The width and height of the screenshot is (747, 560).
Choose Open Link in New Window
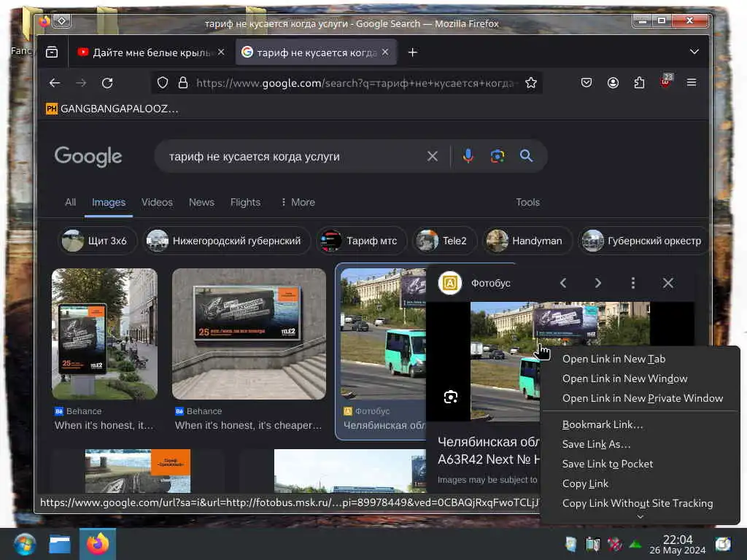pos(640,378)
